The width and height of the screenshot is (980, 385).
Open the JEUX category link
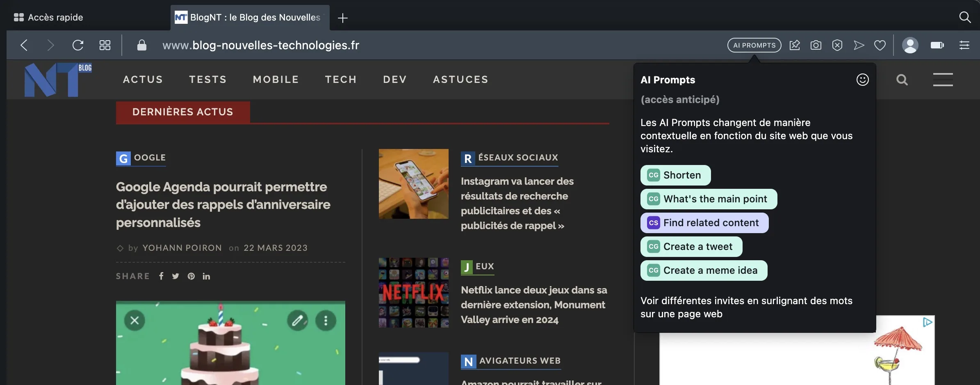point(478,267)
